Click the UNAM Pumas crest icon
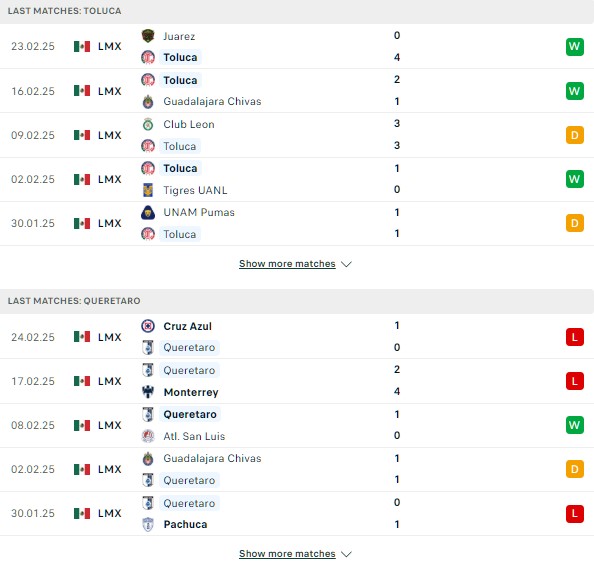This screenshot has height=571, width=594. (x=148, y=212)
